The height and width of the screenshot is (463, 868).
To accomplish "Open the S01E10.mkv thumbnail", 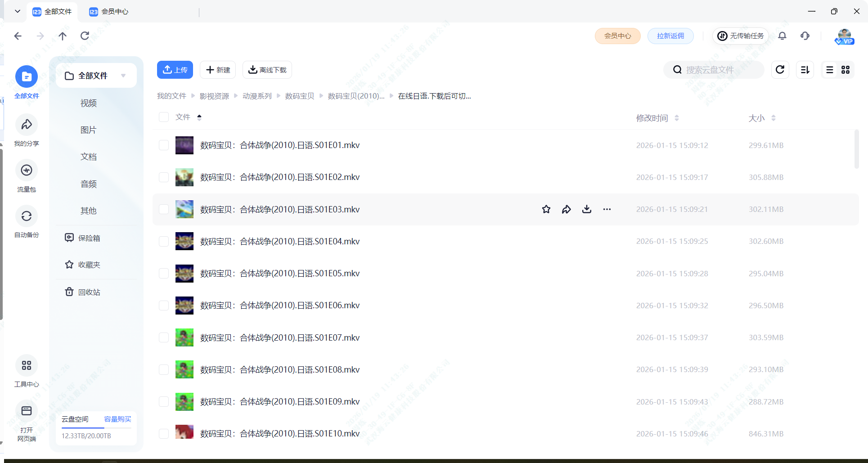I will pos(184,432).
